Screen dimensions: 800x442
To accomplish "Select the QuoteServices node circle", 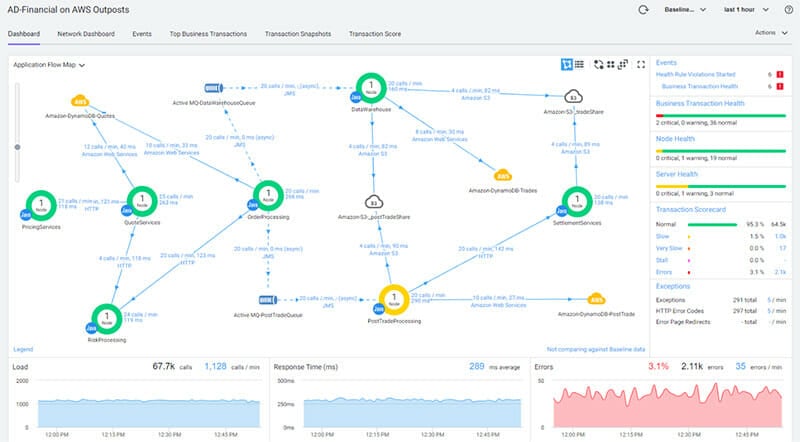I will [x=142, y=201].
